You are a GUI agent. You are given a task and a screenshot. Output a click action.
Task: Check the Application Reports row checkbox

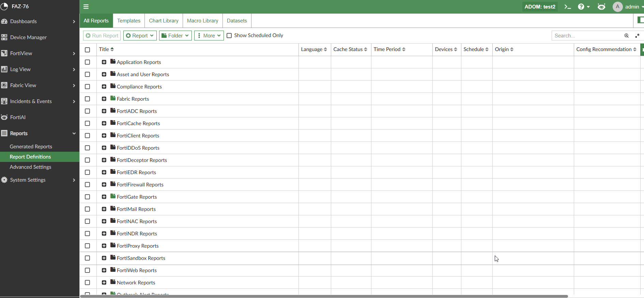point(88,62)
